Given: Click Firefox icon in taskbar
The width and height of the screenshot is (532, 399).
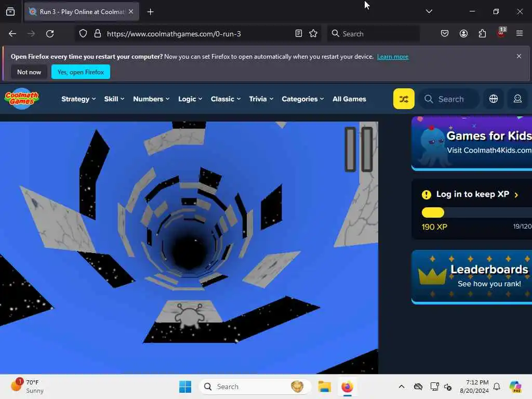Looking at the screenshot, I should [347, 387].
